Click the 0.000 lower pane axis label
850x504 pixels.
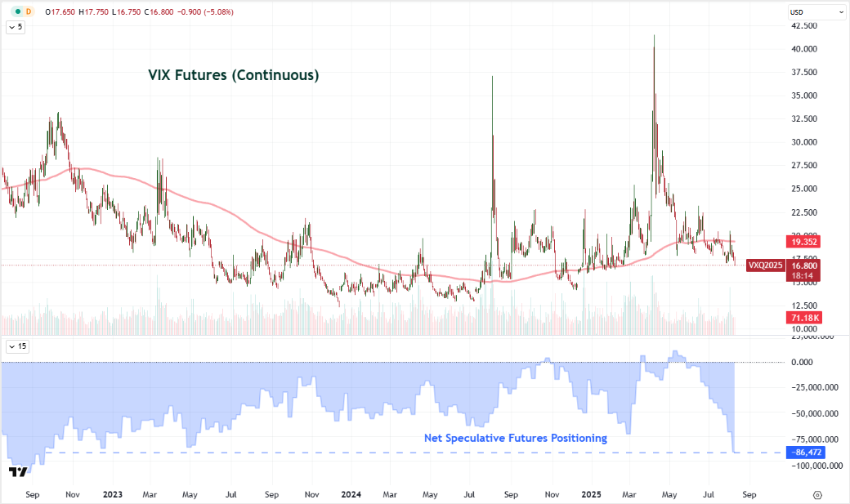tap(803, 362)
